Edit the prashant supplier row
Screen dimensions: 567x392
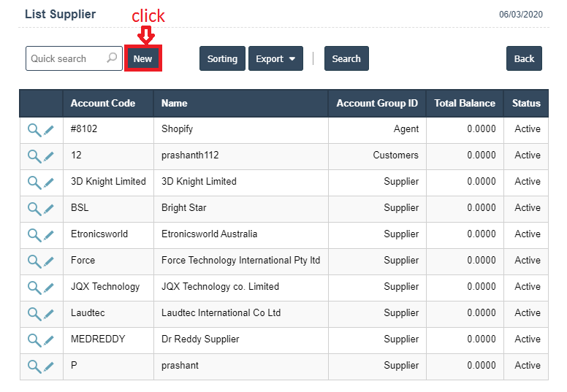point(49,366)
